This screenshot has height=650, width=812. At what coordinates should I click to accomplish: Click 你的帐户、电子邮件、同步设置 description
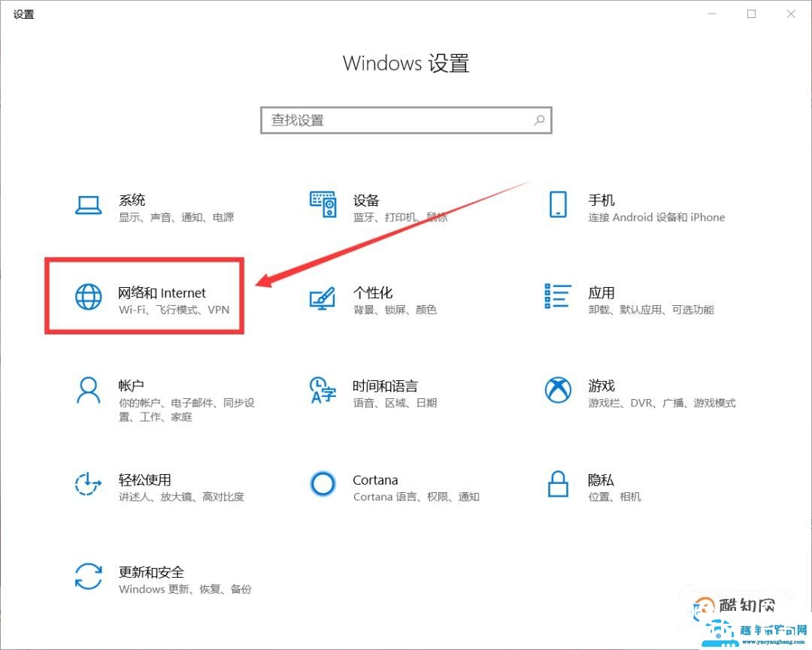[x=187, y=410]
